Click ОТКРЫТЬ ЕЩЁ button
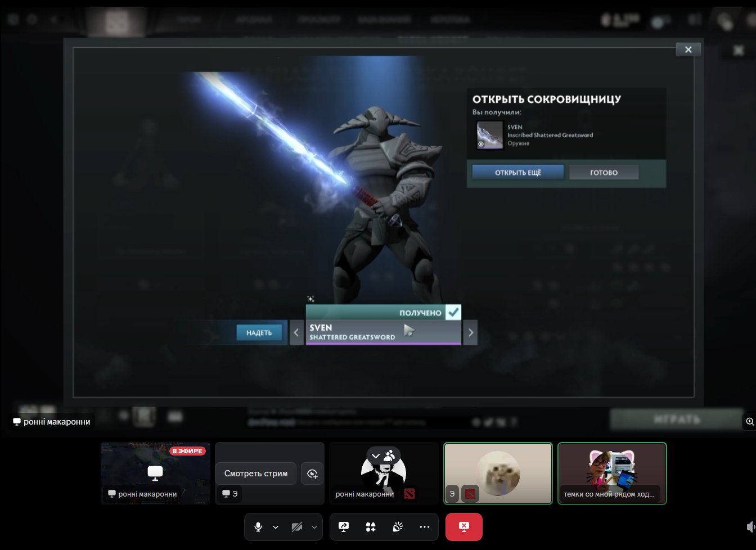Screen dimensions: 756x550 pos(518,173)
